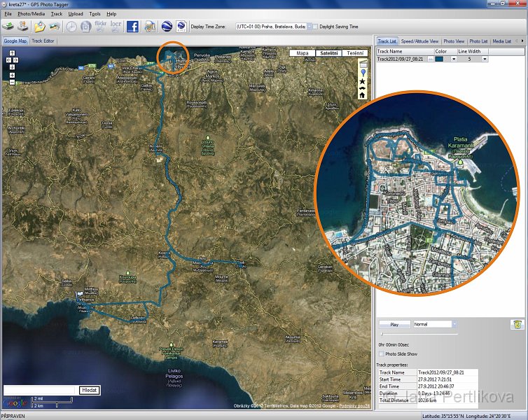Pan the map right with the arrow control
This screenshot has height=420, width=528.
(x=15, y=60)
